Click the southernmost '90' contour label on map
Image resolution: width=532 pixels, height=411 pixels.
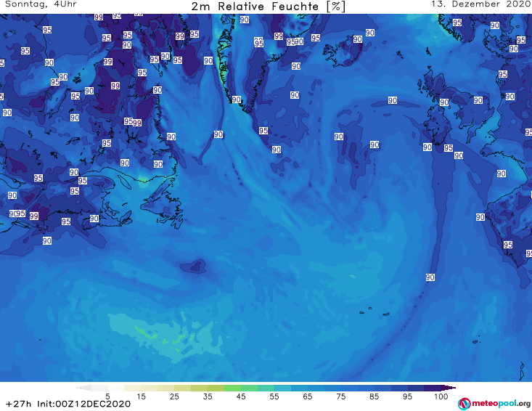[x=430, y=277]
